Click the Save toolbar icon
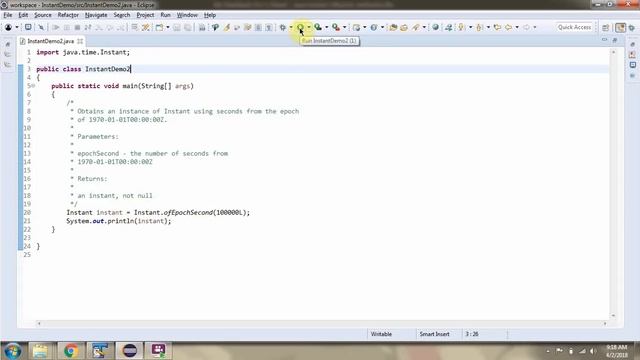The height and width of the screenshot is (360, 640). tap(177, 27)
